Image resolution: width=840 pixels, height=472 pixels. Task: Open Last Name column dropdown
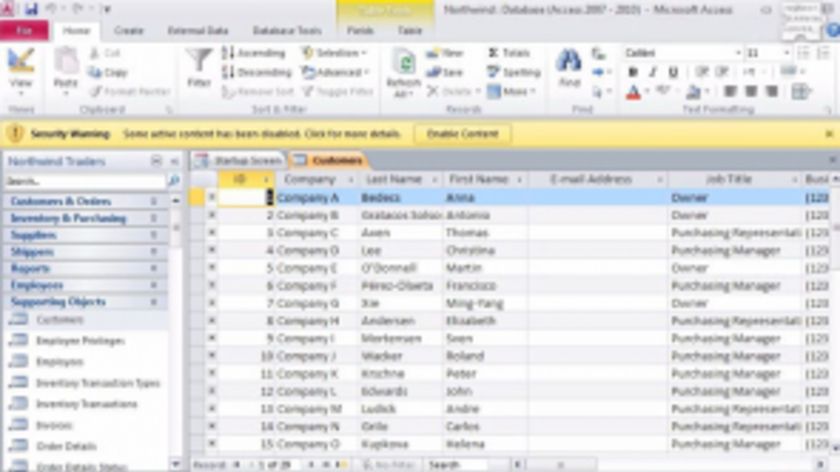[x=434, y=179]
